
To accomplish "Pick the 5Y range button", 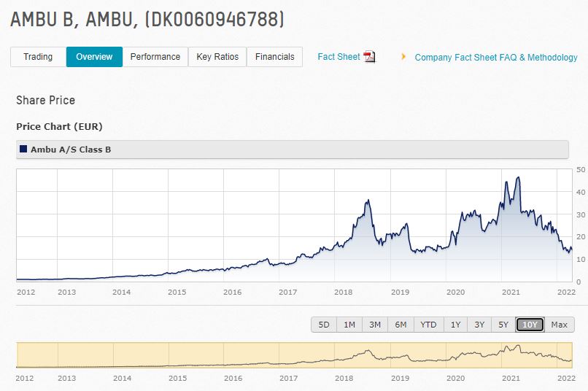I will (503, 325).
